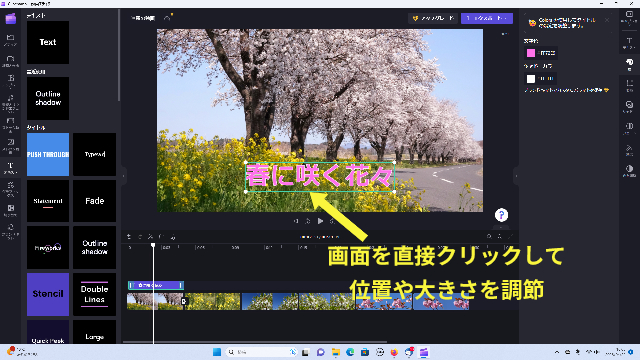640x360 pixels.
Task: Open the text properties tab icon
Action: point(629,42)
